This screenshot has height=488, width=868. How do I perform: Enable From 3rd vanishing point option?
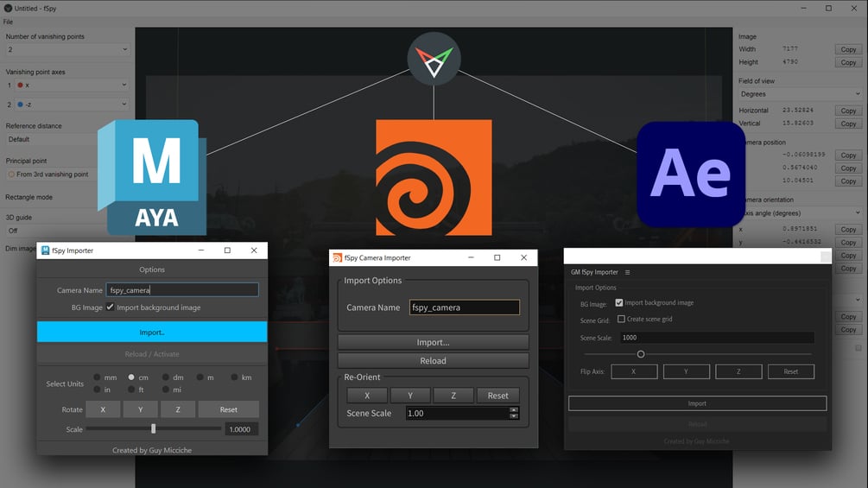click(11, 174)
